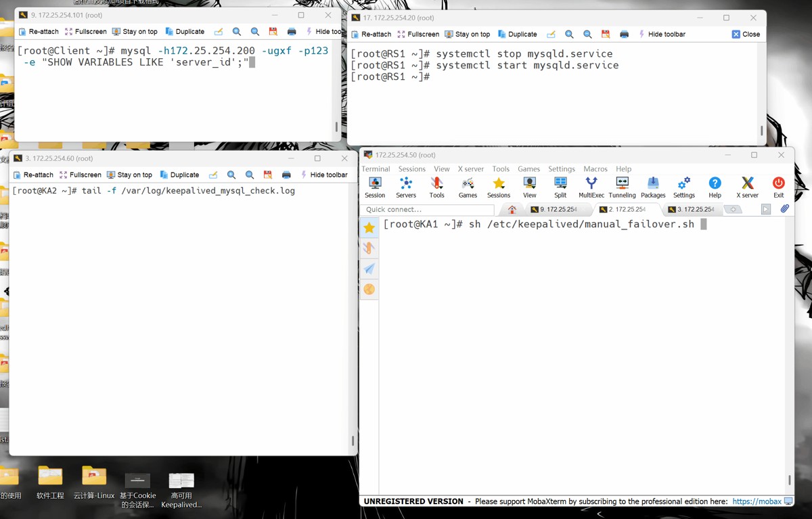Open the paper-plane macros sidebar icon

pyautogui.click(x=369, y=269)
